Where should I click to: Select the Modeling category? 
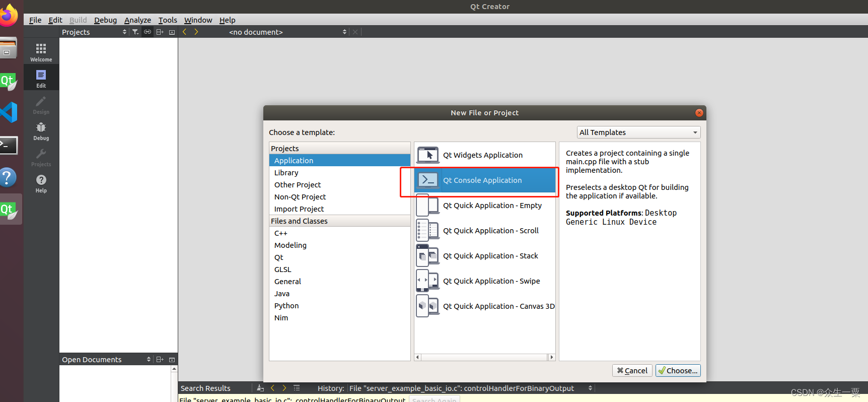pos(340,245)
